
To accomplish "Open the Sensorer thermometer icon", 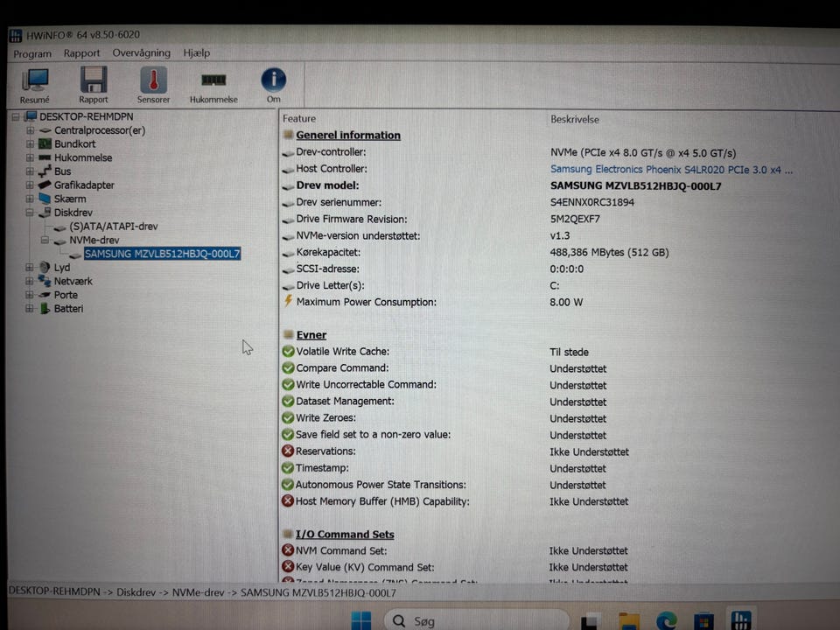I will pos(153,85).
